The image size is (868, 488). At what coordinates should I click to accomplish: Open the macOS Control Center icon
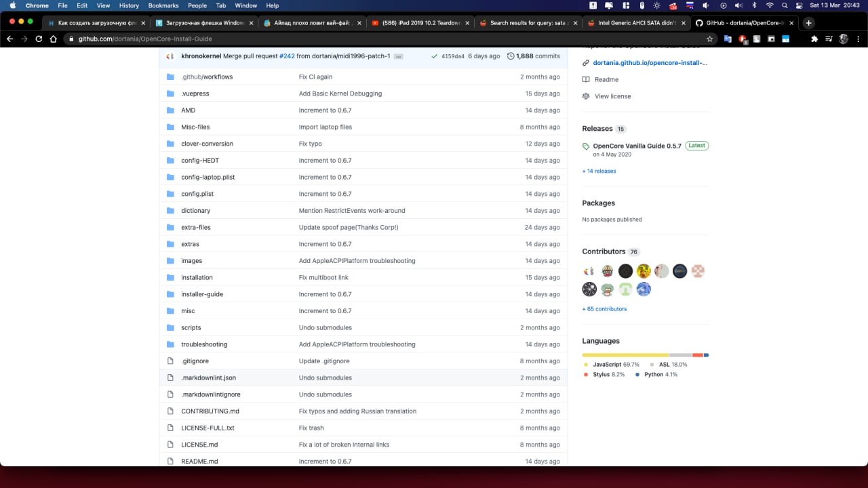[799, 5]
